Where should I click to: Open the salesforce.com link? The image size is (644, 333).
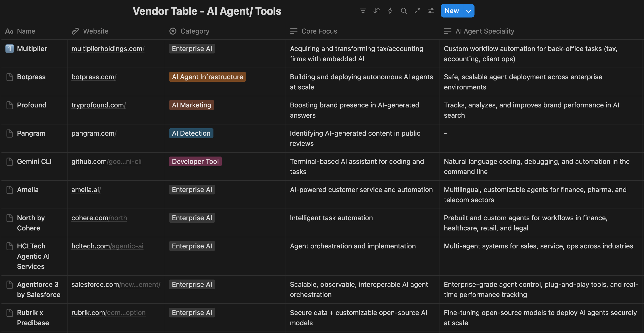coord(116,284)
